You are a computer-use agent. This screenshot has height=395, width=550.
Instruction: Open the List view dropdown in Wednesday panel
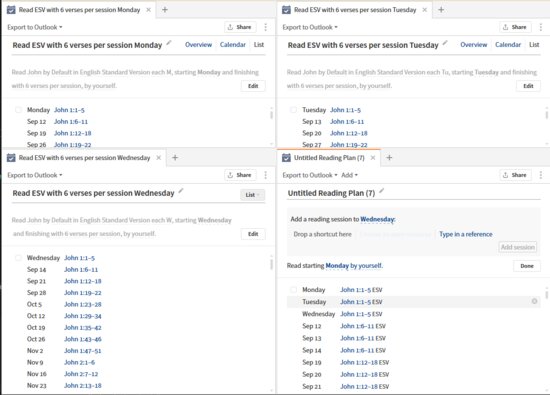253,195
